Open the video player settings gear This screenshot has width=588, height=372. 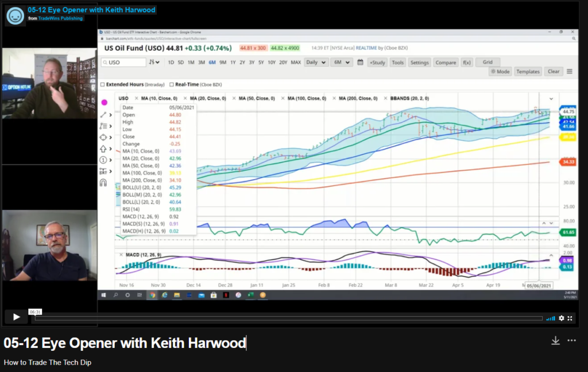tap(562, 318)
